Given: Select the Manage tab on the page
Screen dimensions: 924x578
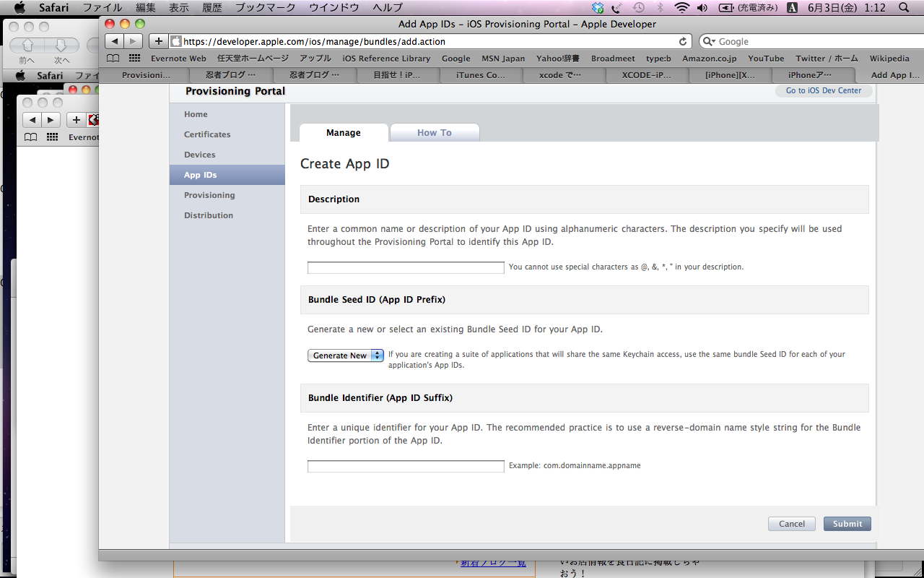Looking at the screenshot, I should point(344,133).
